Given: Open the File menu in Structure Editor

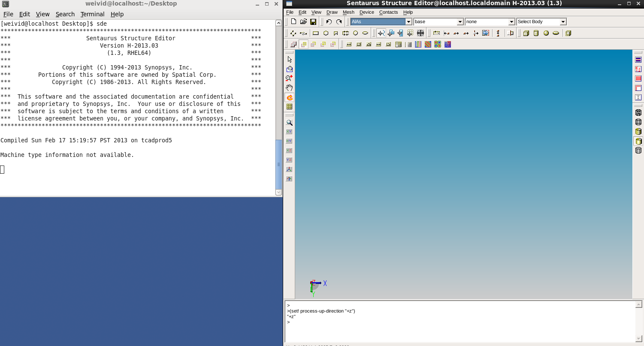Looking at the screenshot, I should pos(290,12).
